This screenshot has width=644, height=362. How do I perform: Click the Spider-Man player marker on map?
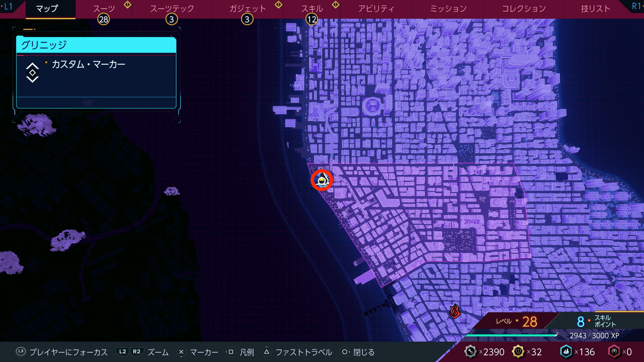point(322,180)
